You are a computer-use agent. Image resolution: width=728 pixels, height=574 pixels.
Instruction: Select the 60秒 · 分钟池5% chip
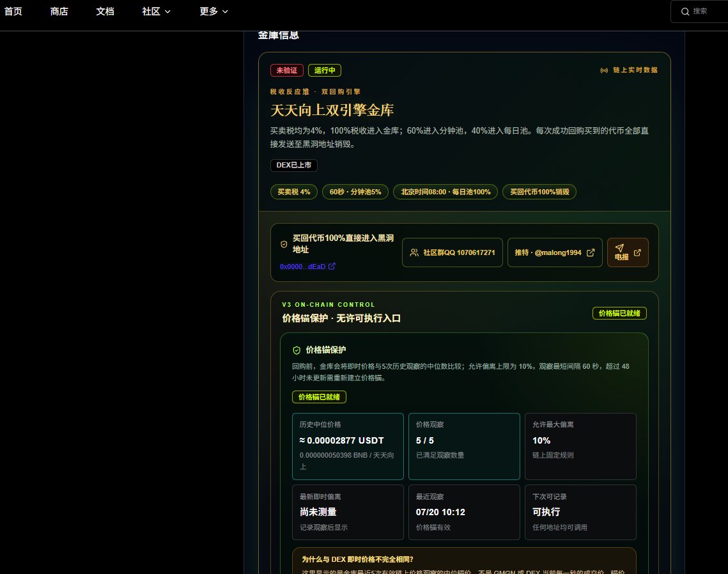pos(355,192)
